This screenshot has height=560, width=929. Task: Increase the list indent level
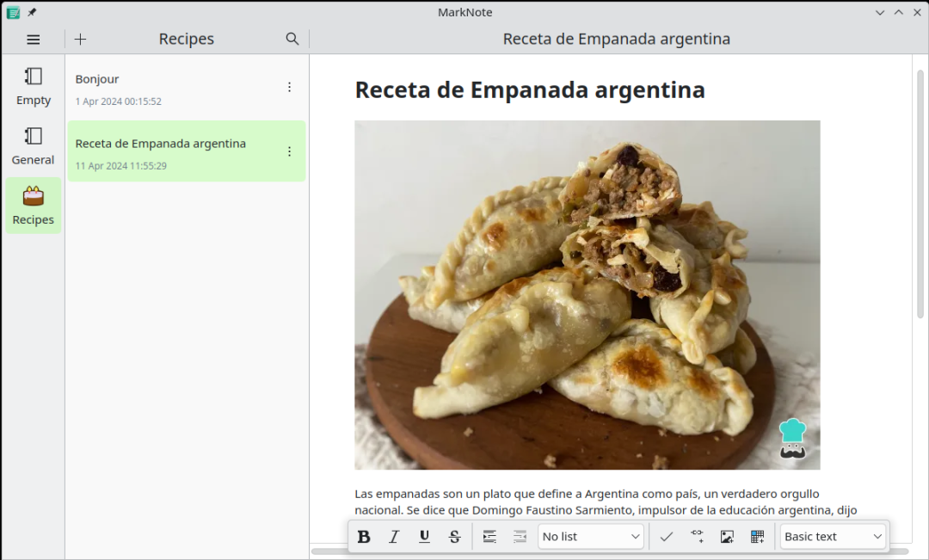click(x=489, y=537)
